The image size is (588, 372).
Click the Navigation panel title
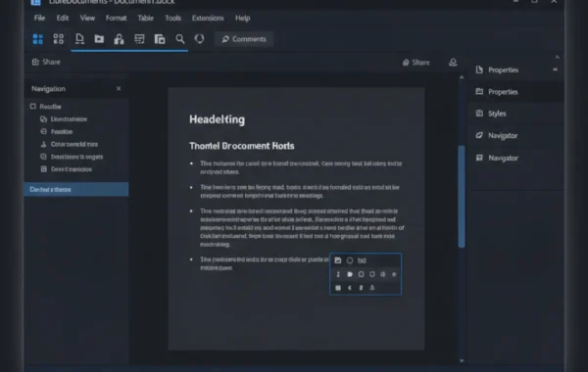48,89
